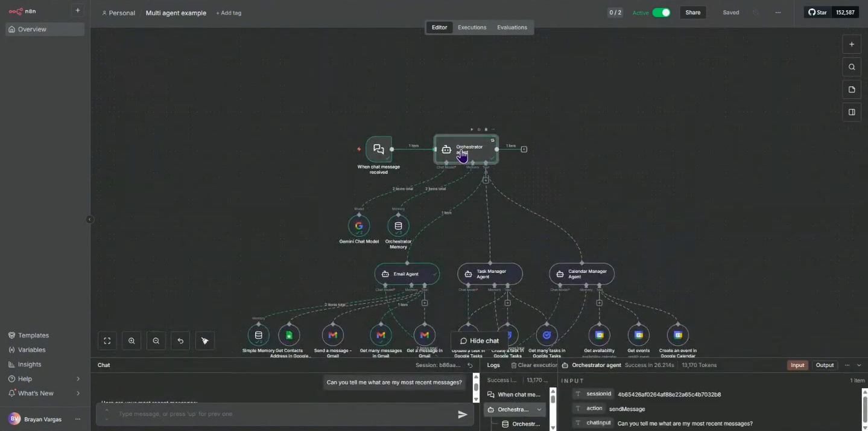Undo the last canvas action
The width and height of the screenshot is (868, 431).
pyautogui.click(x=180, y=340)
